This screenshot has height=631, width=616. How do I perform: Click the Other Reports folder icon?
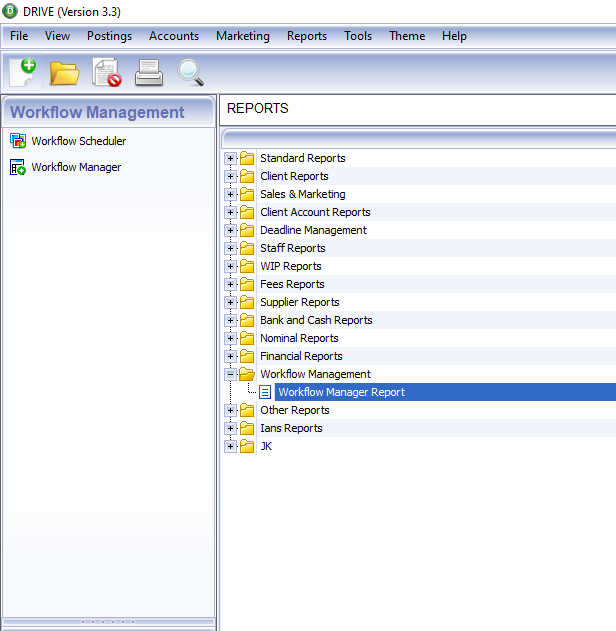tap(247, 410)
